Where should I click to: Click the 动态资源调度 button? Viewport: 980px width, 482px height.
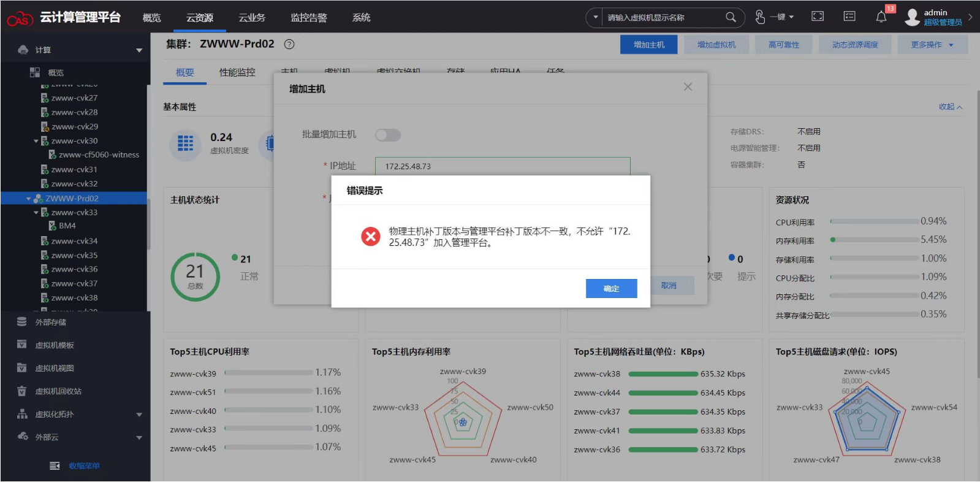[x=855, y=45]
